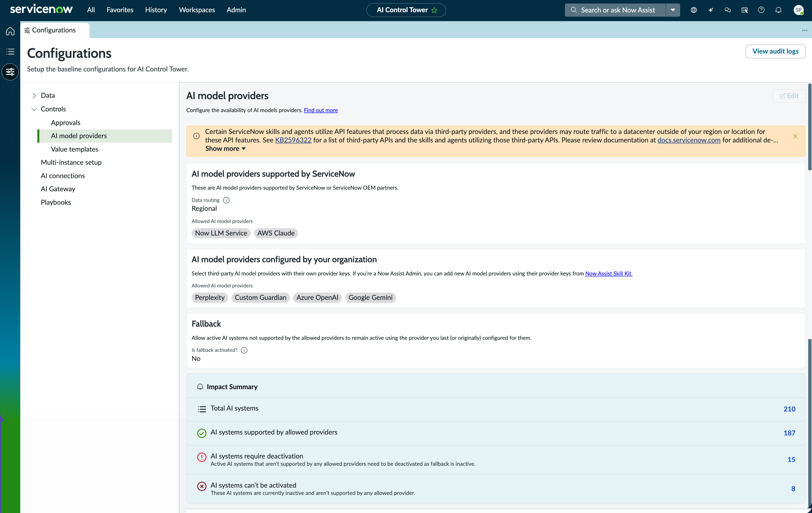Open the 187 supported systems count
The height and width of the screenshot is (513, 812).
789,433
